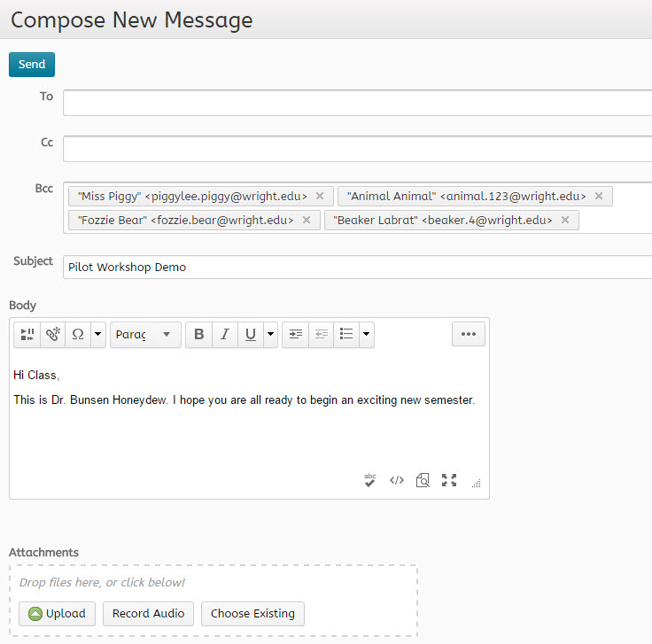The height and width of the screenshot is (644, 652).
Task: Toggle underline formatting
Action: pyautogui.click(x=251, y=334)
